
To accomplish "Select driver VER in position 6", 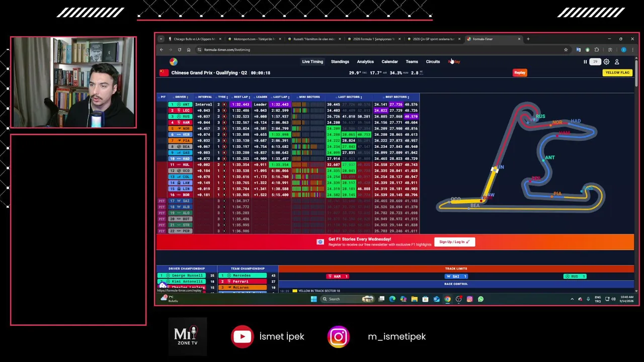I will [180, 135].
